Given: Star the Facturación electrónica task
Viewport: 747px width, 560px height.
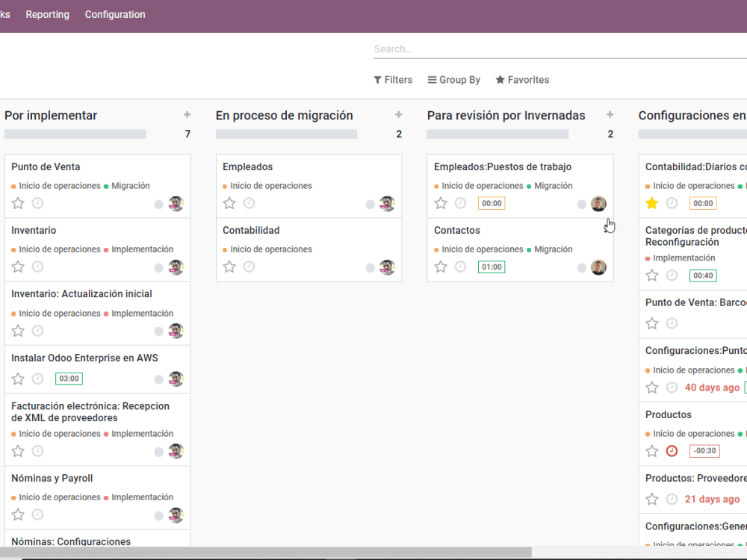Looking at the screenshot, I should tap(18, 451).
